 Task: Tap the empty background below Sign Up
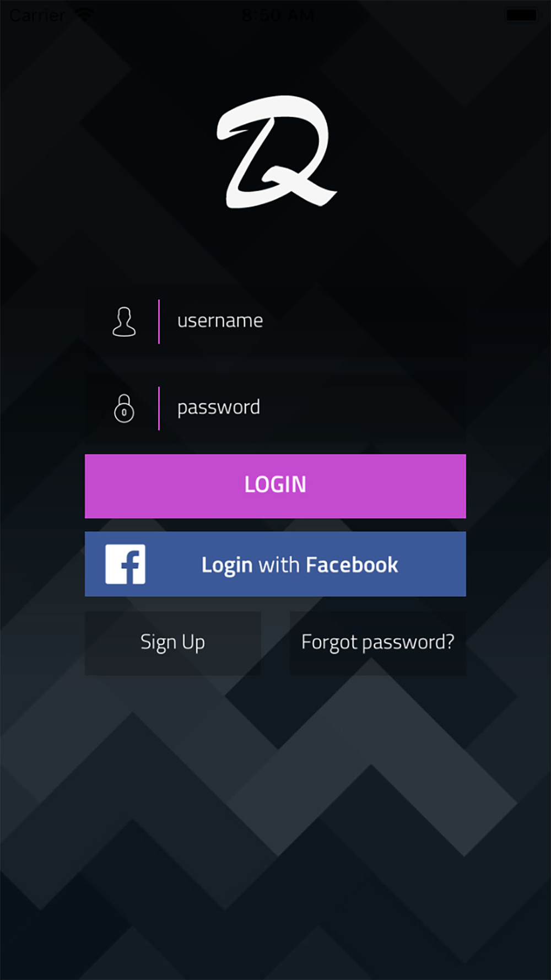pyautogui.click(x=172, y=772)
